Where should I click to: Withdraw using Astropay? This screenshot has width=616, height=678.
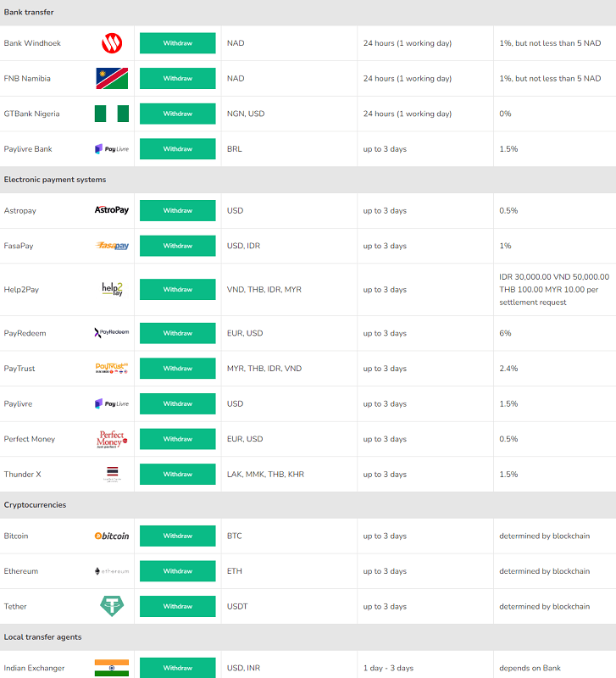pos(178,210)
